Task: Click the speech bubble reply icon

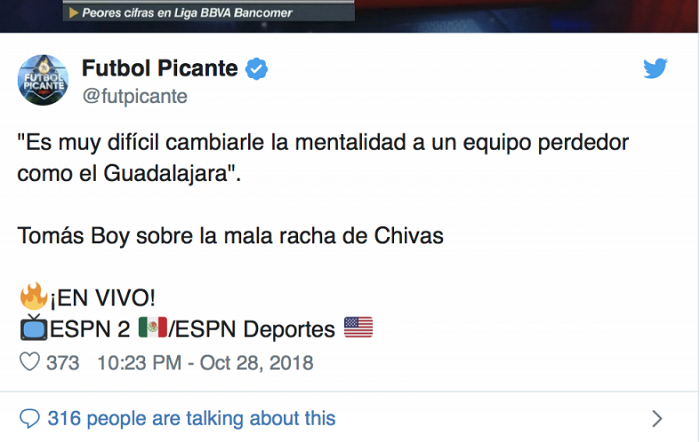Action: (30, 418)
